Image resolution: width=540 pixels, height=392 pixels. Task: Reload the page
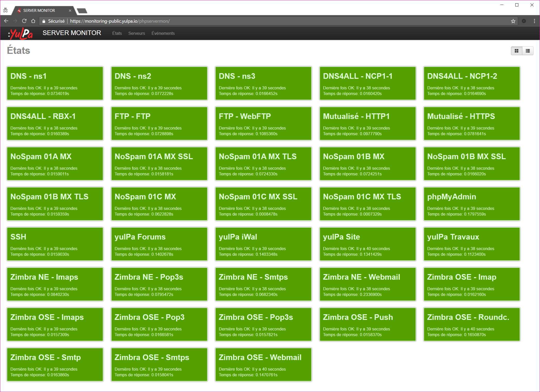(24, 21)
